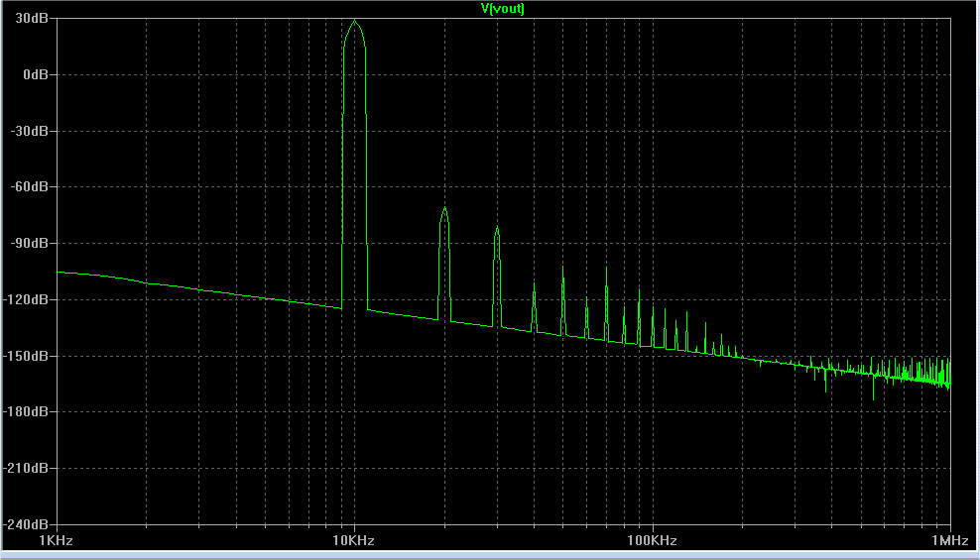Click the -240dB axis label

click(26, 524)
